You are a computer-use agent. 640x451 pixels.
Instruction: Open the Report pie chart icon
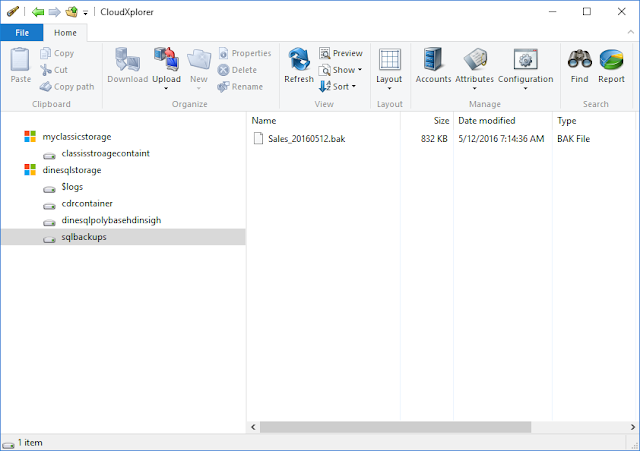tap(611, 60)
